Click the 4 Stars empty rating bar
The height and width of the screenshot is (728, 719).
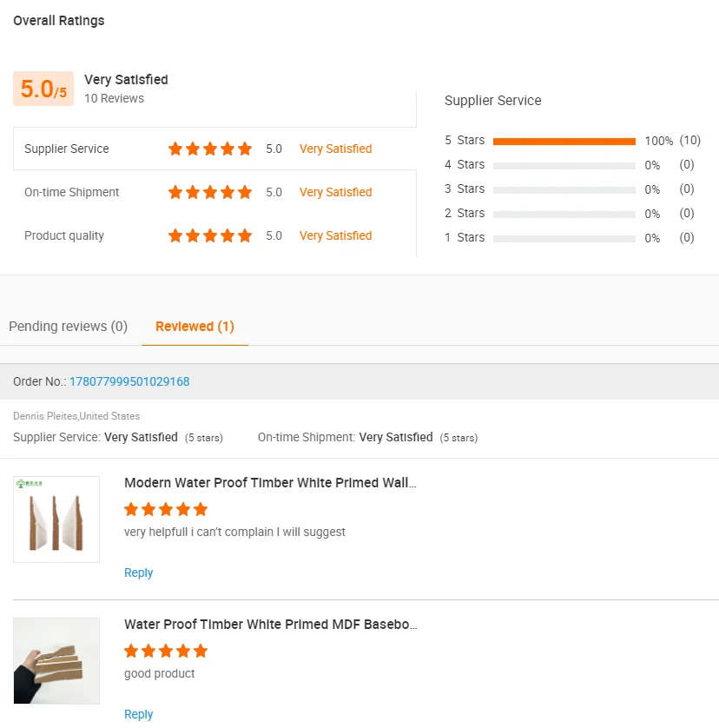coord(564,165)
